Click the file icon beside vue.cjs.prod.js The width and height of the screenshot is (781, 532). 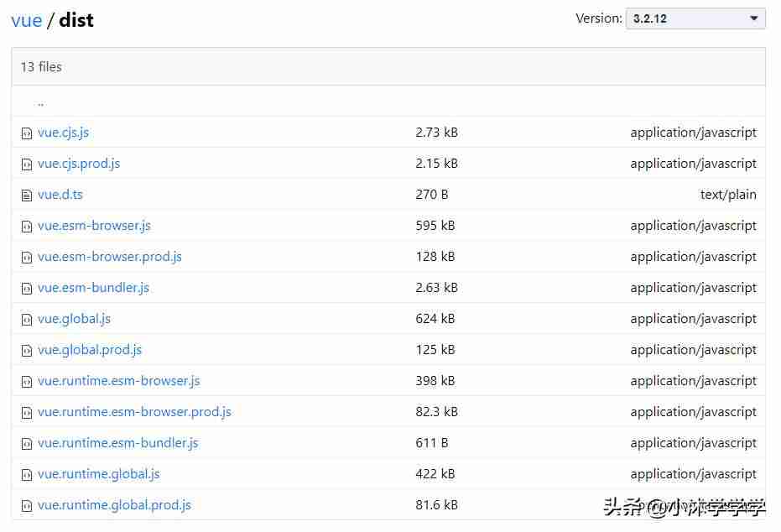click(x=26, y=164)
